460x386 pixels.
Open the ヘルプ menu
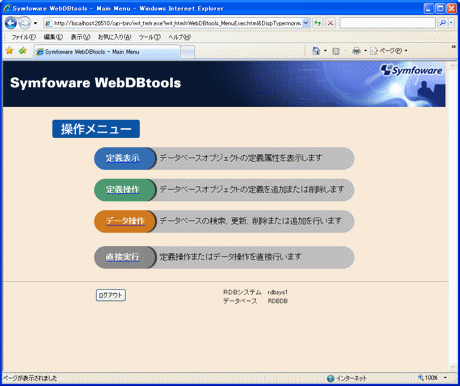pos(179,37)
